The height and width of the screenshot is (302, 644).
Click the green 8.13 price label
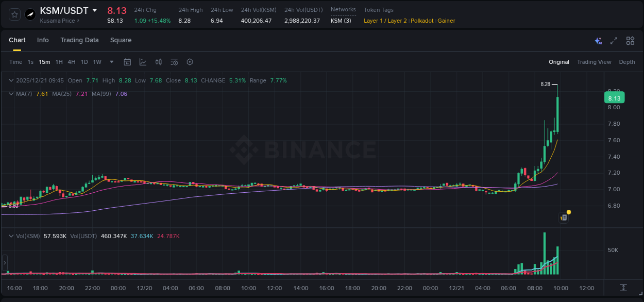(614, 97)
